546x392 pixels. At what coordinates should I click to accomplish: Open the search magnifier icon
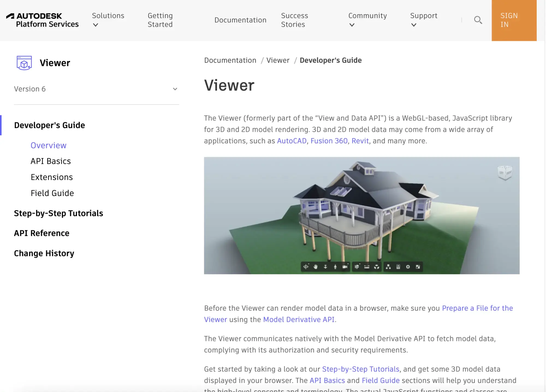(x=478, y=20)
